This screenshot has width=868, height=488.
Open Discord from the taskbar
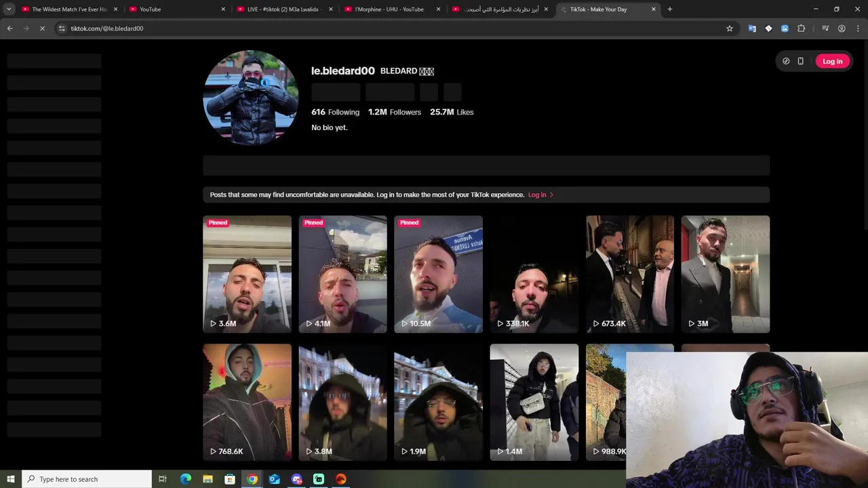[x=296, y=479]
